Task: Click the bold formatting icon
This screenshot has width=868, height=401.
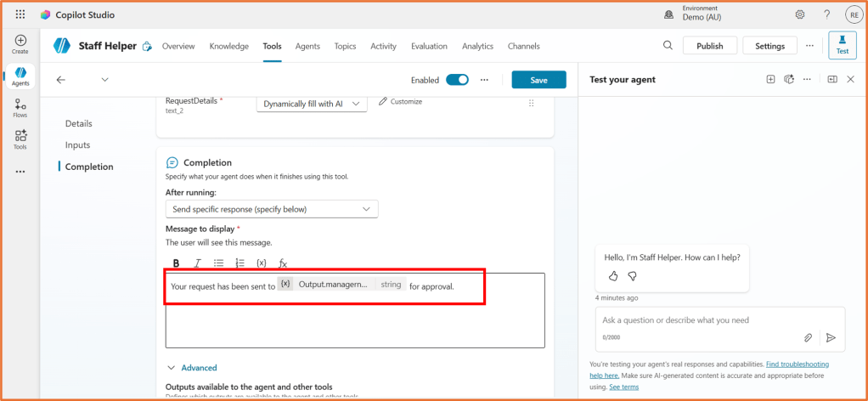Action: point(176,263)
